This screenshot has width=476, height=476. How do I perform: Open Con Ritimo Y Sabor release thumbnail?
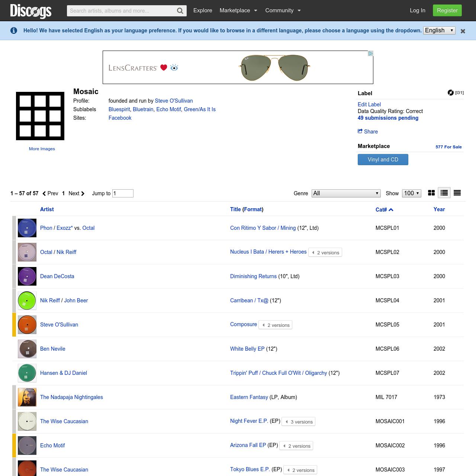point(27,228)
